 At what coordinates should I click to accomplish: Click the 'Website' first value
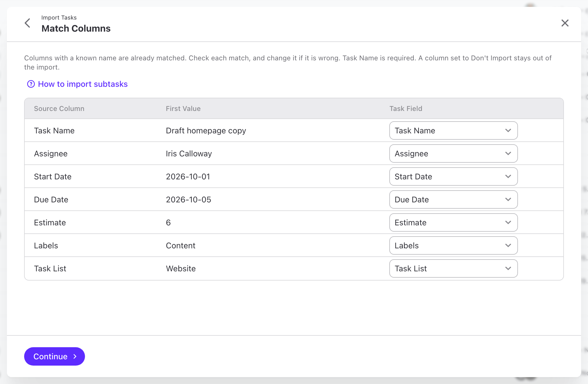pos(181,268)
